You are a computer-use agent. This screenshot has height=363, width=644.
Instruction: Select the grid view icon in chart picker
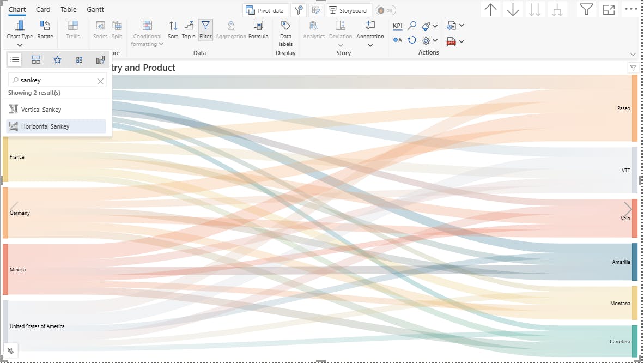[79, 59]
